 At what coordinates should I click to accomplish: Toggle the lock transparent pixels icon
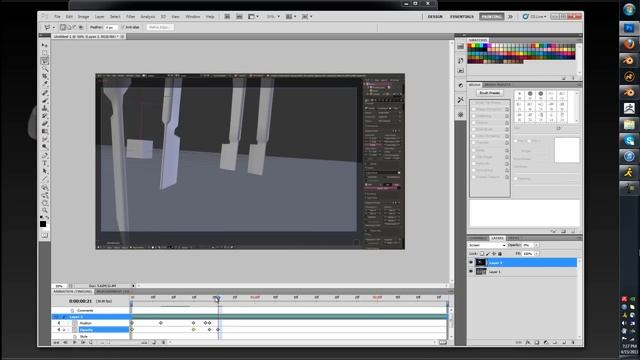click(x=482, y=253)
